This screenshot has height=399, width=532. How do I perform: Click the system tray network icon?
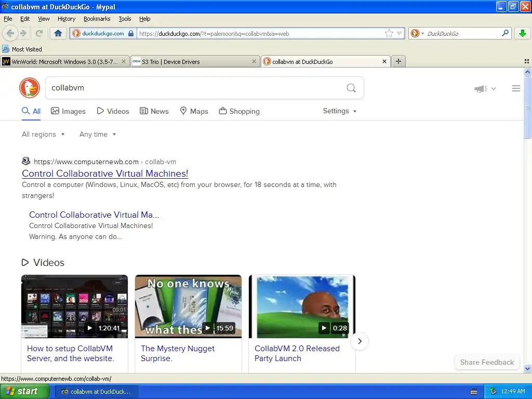point(494,391)
